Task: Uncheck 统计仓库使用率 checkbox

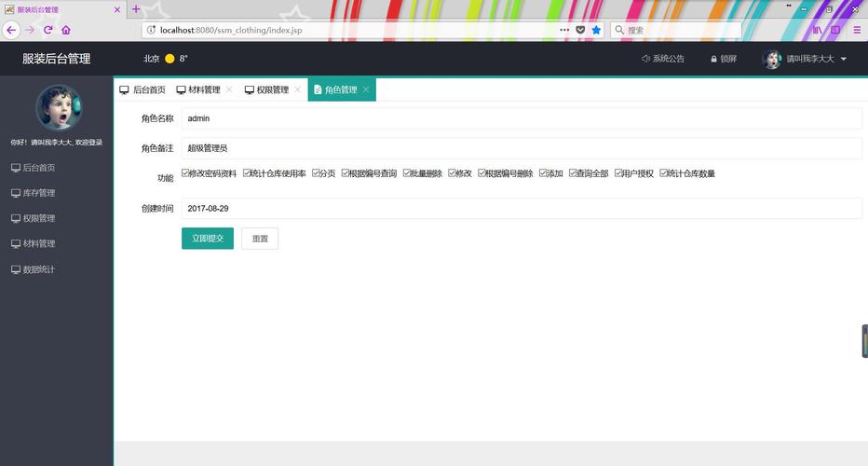Action: point(247,172)
